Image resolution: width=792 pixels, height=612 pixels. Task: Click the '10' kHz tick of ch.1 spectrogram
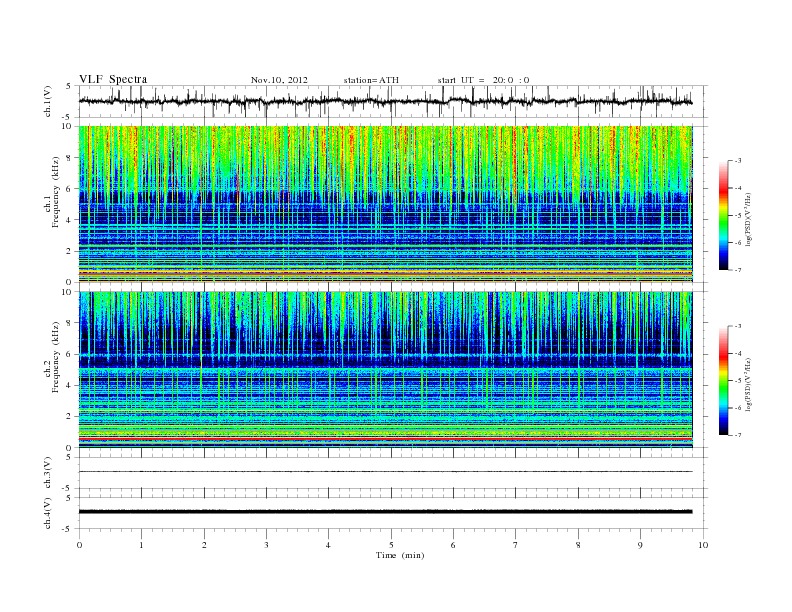[x=67, y=126]
